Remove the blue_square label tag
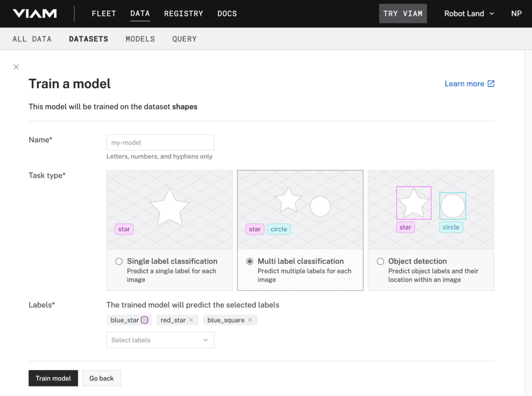Image resolution: width=532 pixels, height=396 pixels. (x=250, y=320)
